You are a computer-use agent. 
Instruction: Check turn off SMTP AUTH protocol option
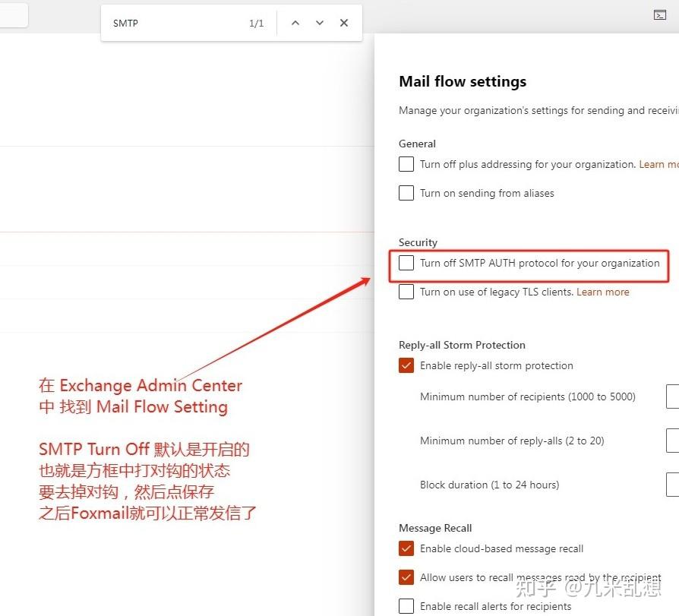point(406,262)
